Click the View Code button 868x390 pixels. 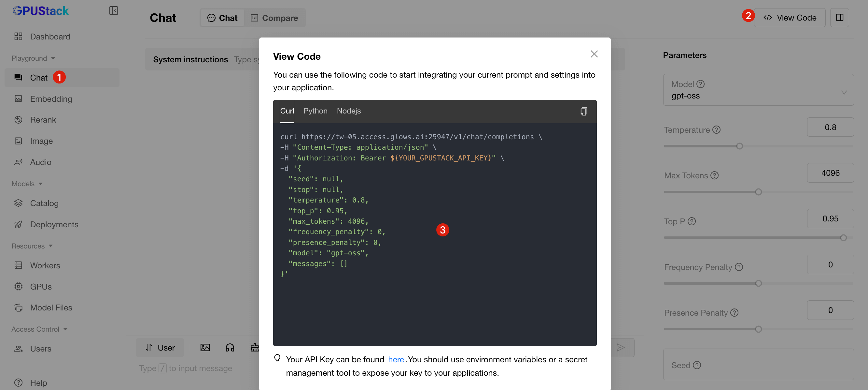pyautogui.click(x=790, y=18)
